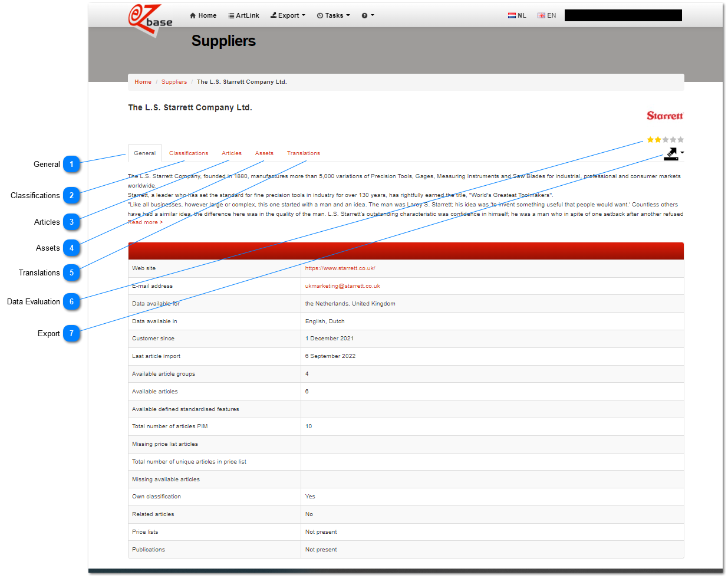Click the 'Data available in' row label
This screenshot has width=728, height=578.
click(154, 321)
